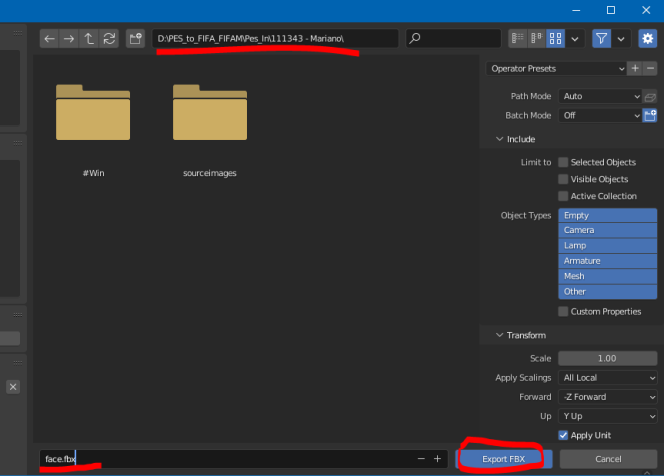Click the directory path field

point(275,39)
